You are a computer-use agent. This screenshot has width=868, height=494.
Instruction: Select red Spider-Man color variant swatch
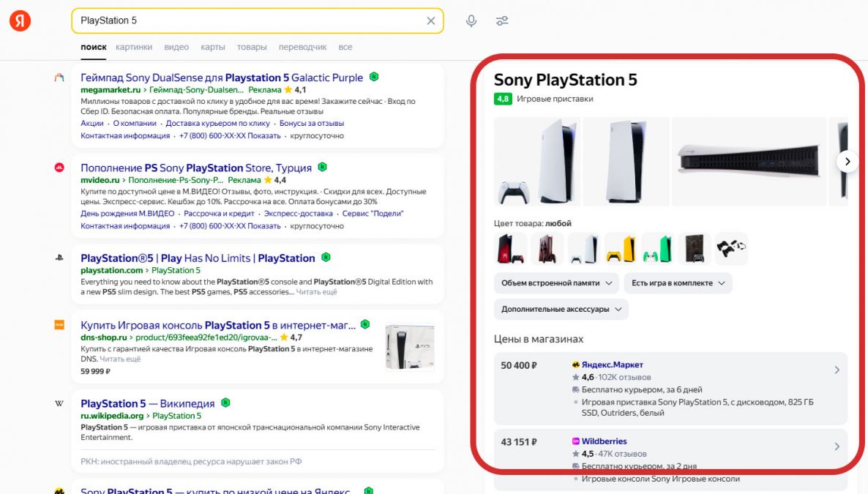coord(511,249)
